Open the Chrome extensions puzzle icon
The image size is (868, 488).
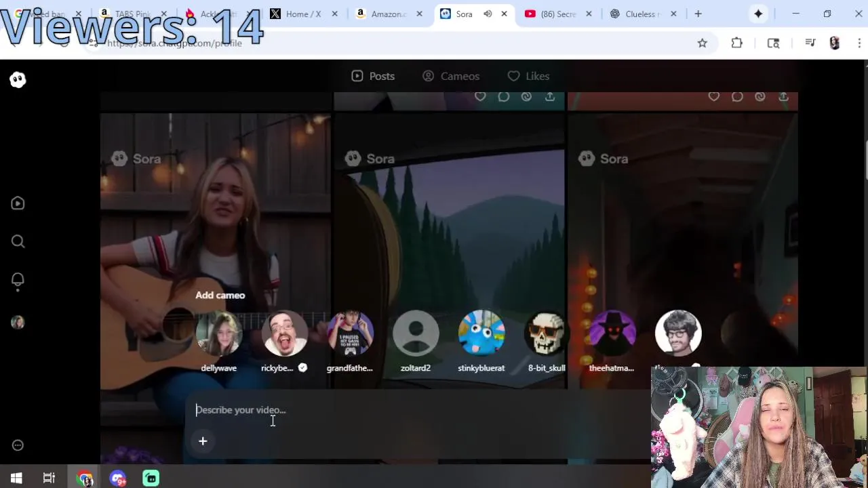point(737,43)
